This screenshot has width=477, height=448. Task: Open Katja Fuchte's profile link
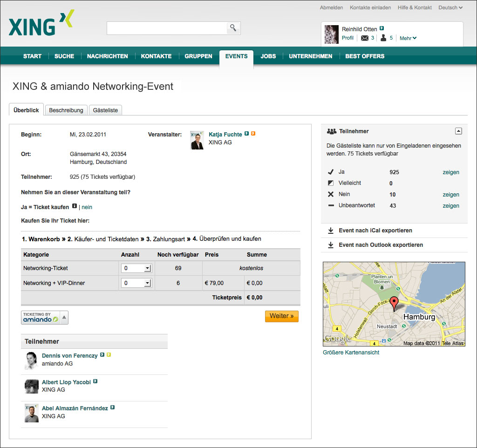point(225,135)
